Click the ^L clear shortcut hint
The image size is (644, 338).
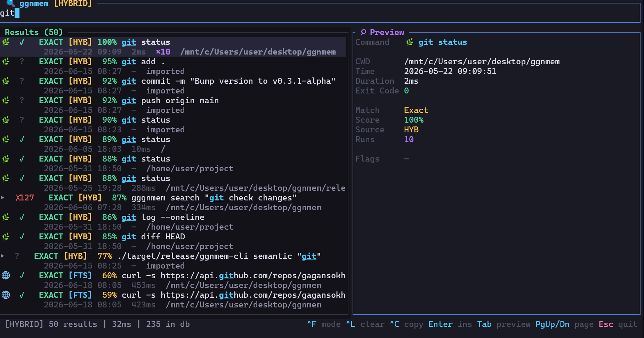(x=365, y=324)
